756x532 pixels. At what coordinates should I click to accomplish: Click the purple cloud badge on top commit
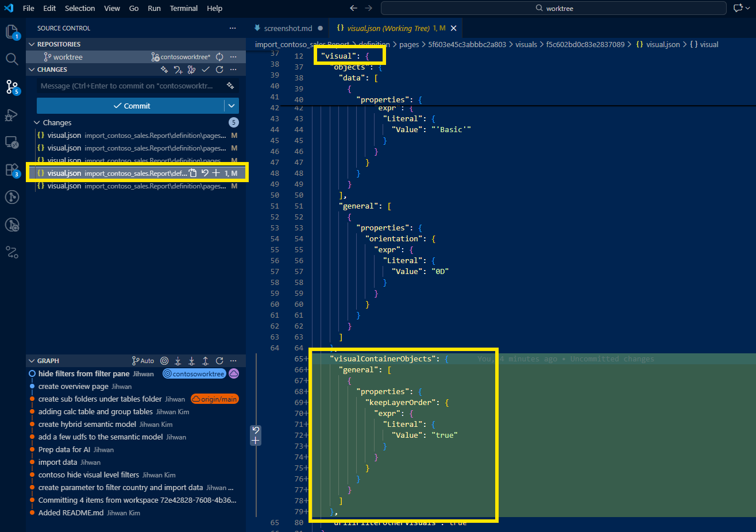point(234,373)
